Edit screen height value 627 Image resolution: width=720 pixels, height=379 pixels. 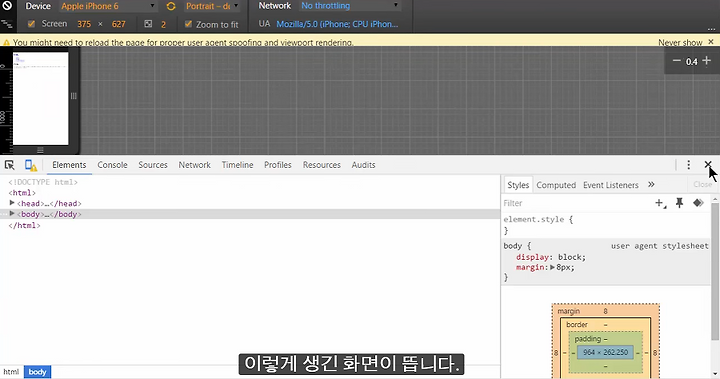[x=118, y=24]
